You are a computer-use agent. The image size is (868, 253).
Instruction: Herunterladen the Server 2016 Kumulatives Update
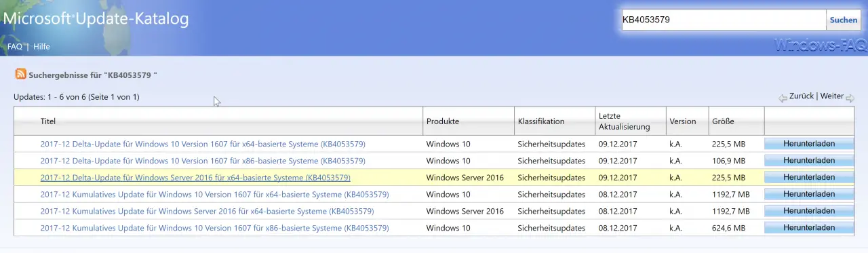(x=809, y=211)
